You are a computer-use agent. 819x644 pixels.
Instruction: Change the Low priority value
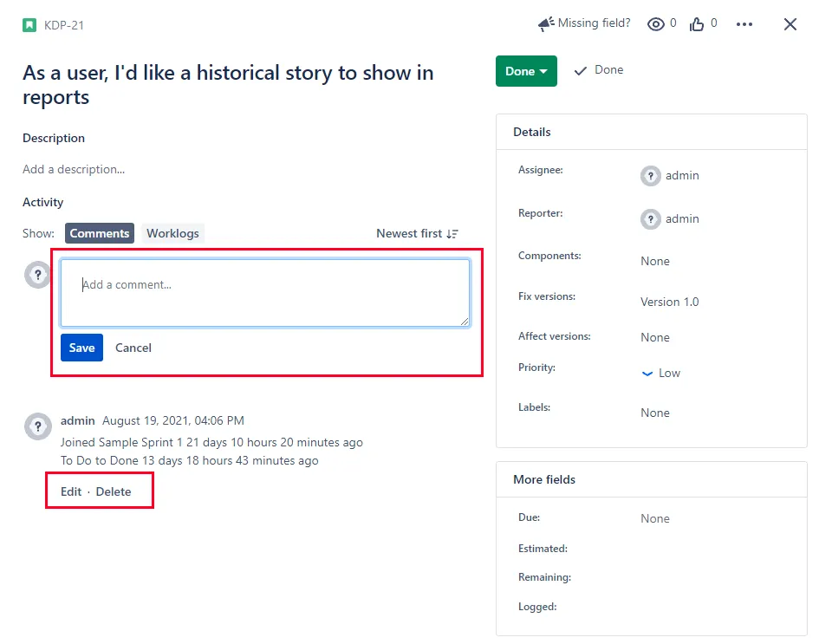(x=669, y=373)
